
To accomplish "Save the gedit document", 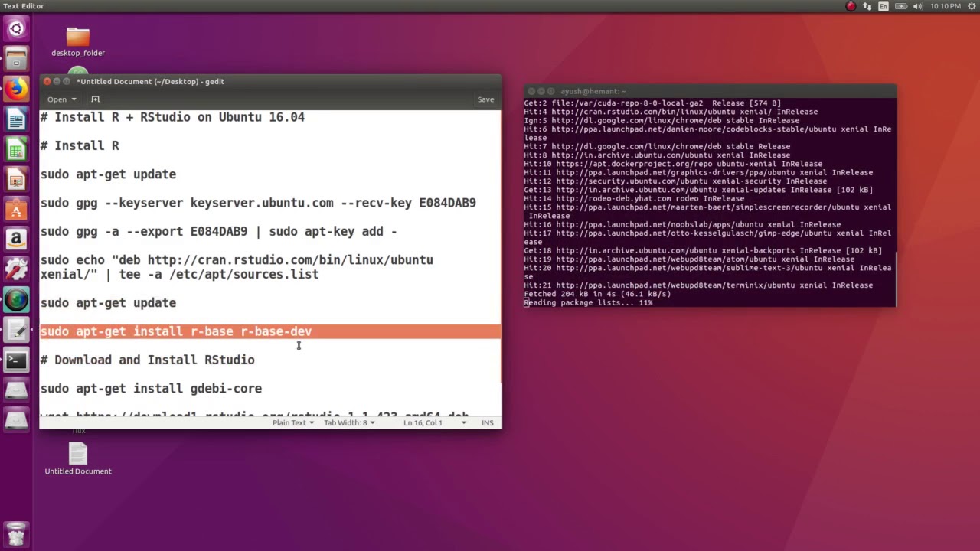I will coord(485,99).
